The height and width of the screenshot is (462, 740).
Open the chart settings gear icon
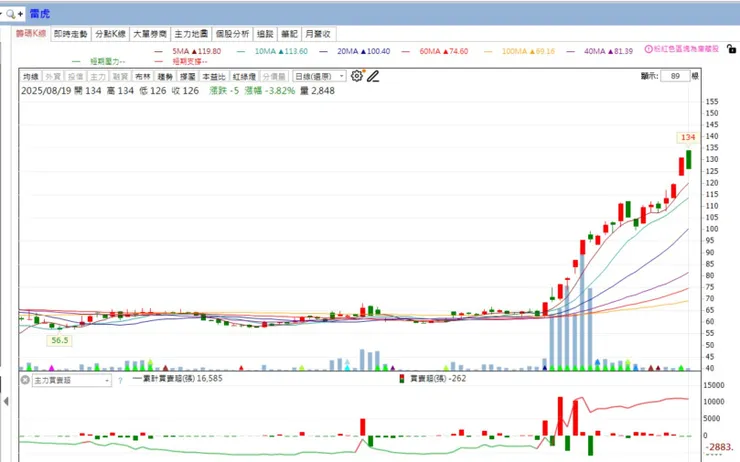coord(357,76)
